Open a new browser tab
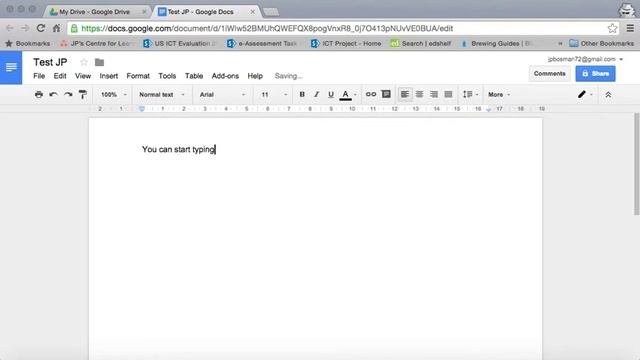 (x=271, y=12)
